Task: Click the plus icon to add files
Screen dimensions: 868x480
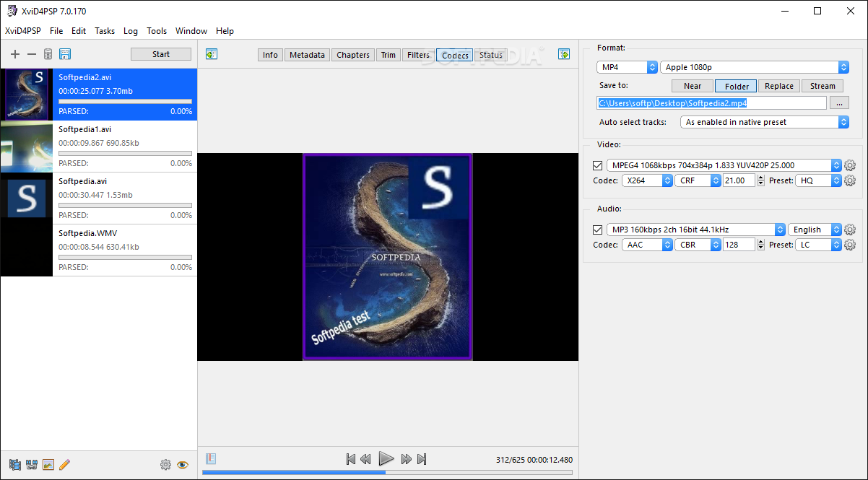Action: point(15,54)
